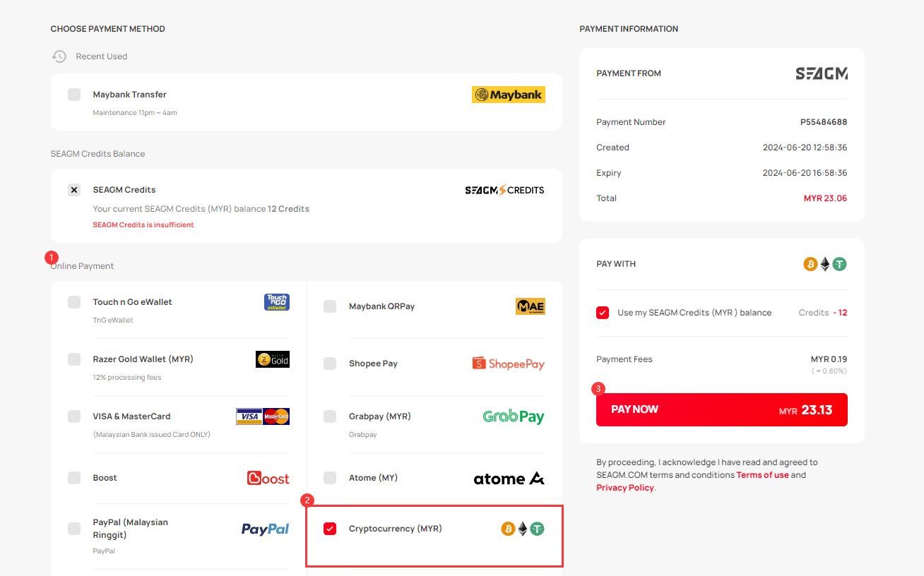Select VISA & MasterCard checkbox
924x576 pixels.
74,416
